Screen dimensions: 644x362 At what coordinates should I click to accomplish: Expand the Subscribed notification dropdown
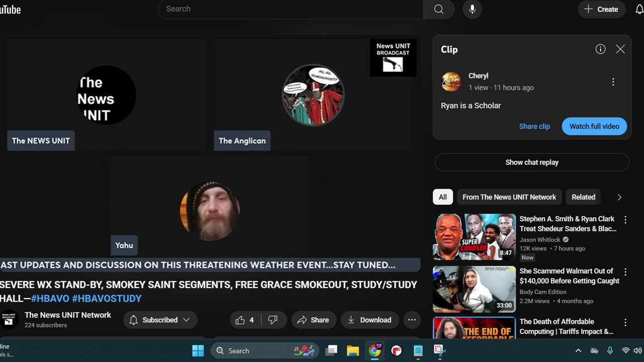pos(160,320)
